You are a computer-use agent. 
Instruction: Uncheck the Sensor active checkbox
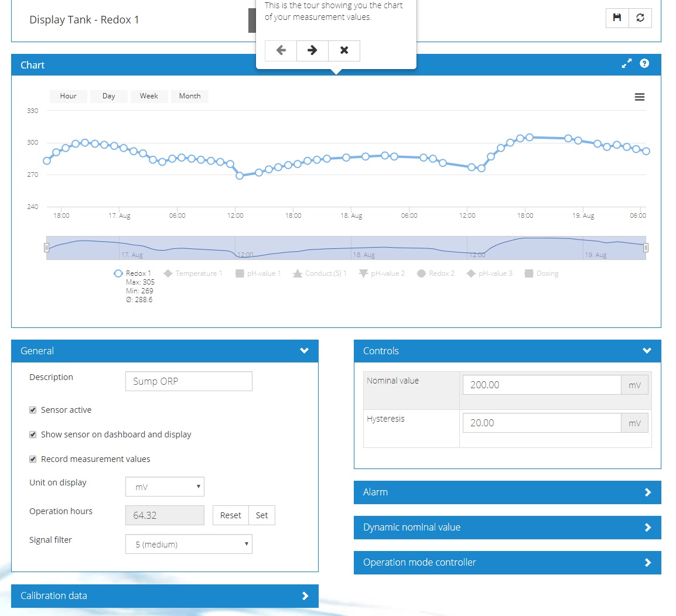click(33, 410)
